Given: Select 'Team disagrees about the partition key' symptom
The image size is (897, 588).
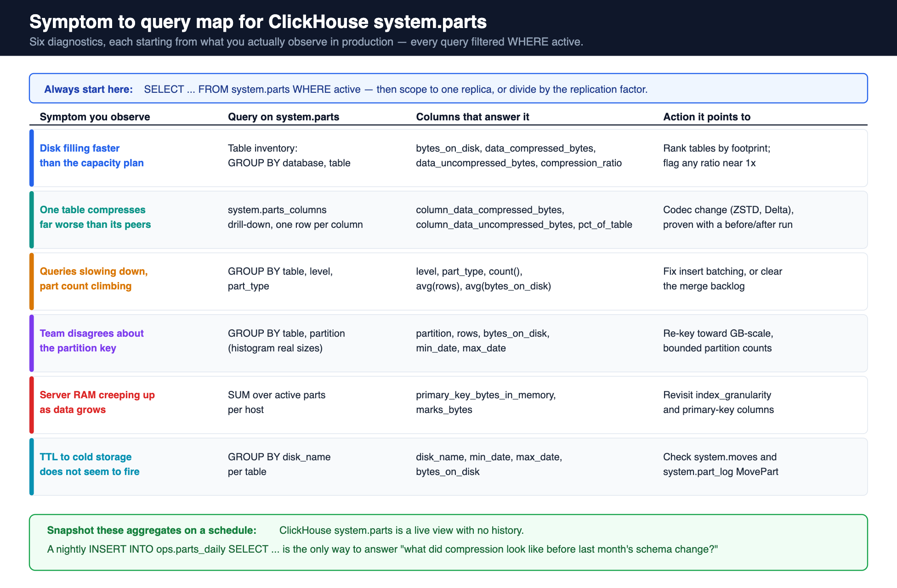Looking at the screenshot, I should [91, 340].
